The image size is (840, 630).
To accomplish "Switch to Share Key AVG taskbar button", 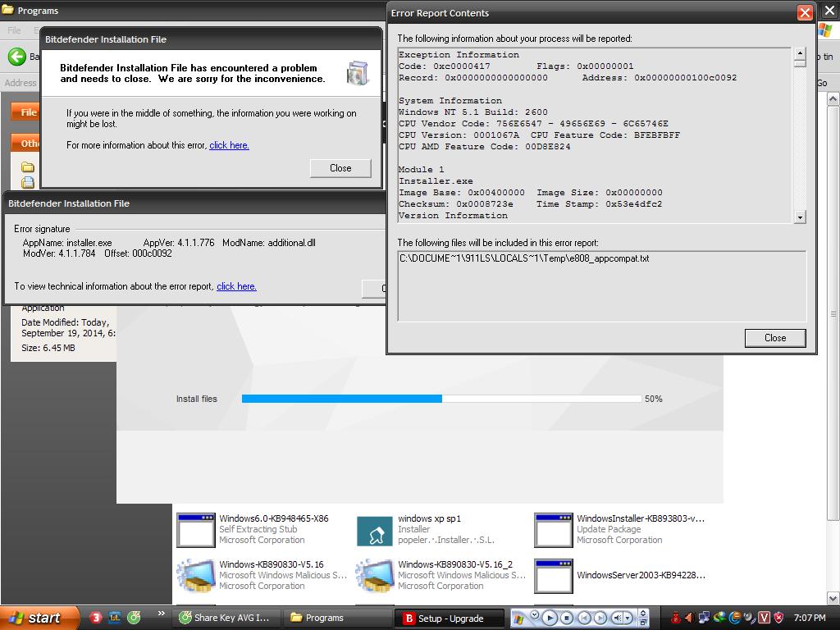I will click(226, 618).
